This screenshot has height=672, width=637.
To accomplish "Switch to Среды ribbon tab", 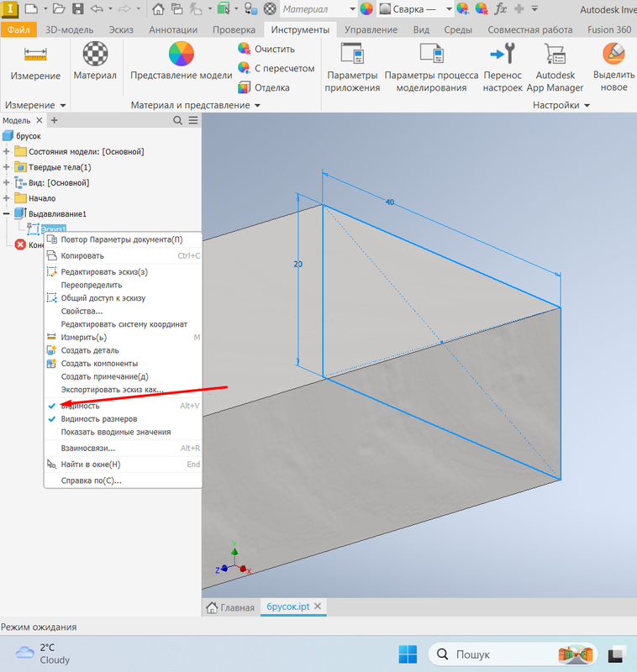I will pos(458,29).
